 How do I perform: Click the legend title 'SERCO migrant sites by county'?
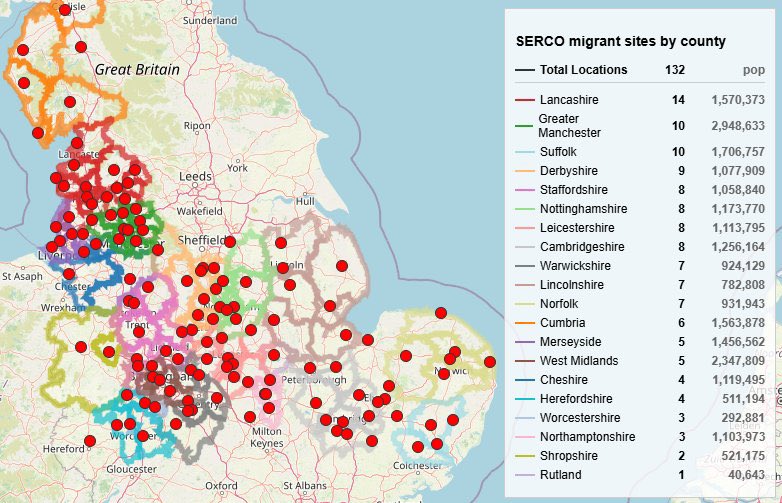[620, 41]
